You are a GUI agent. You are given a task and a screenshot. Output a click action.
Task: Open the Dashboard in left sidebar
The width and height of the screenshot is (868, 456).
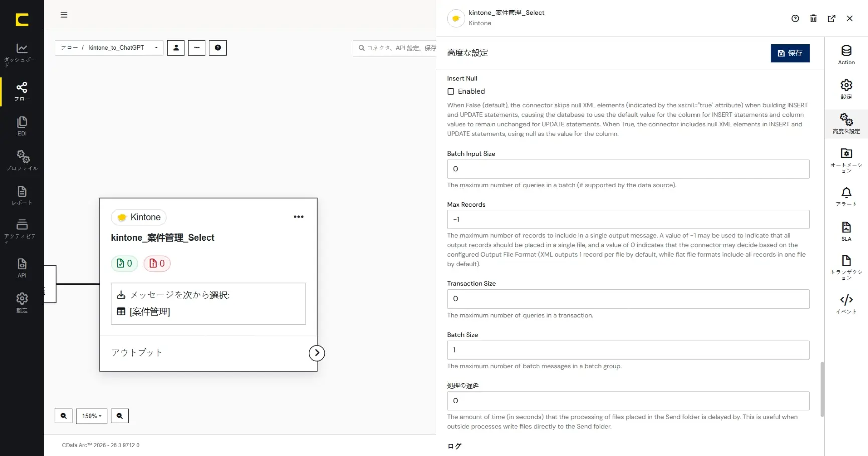[22, 55]
